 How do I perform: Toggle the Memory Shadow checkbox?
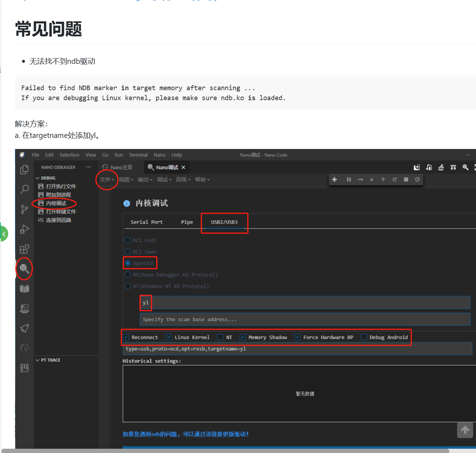(243, 337)
